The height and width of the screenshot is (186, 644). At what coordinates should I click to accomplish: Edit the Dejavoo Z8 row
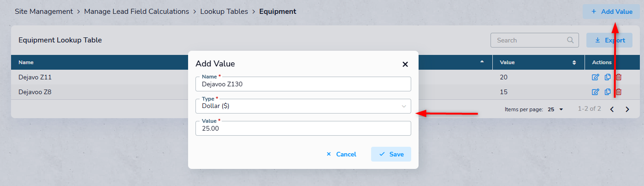(x=595, y=92)
